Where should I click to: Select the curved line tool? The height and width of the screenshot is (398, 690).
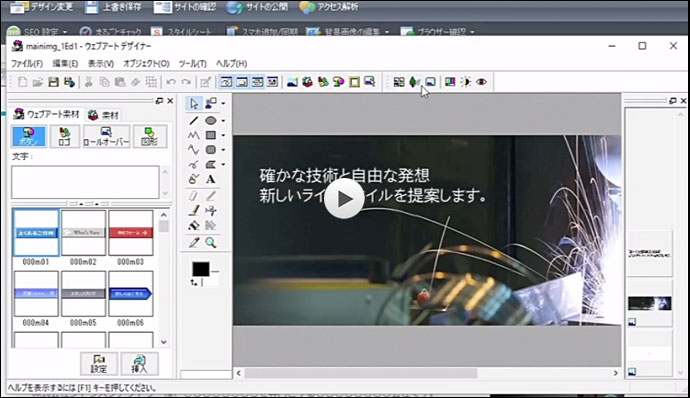pos(194,150)
